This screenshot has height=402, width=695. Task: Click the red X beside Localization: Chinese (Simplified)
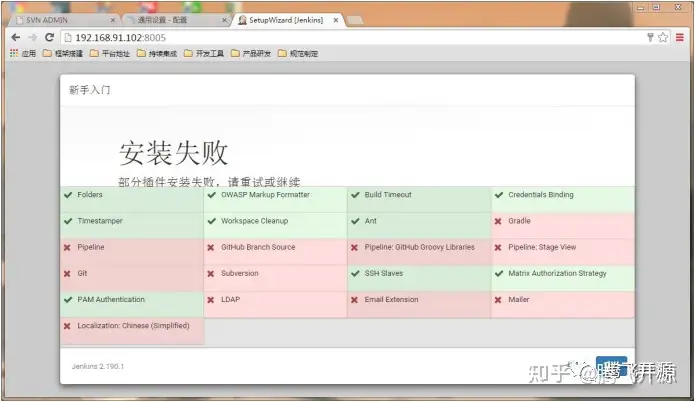pos(67,326)
